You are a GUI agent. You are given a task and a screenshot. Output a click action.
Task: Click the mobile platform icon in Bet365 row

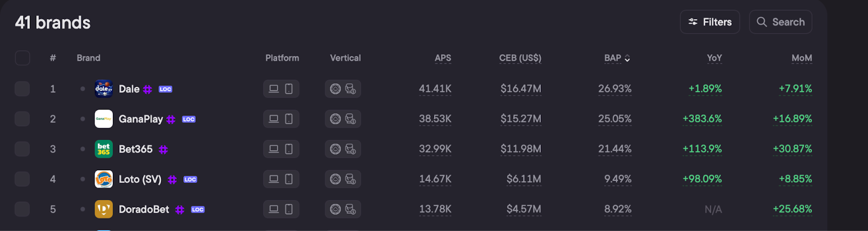[289, 149]
